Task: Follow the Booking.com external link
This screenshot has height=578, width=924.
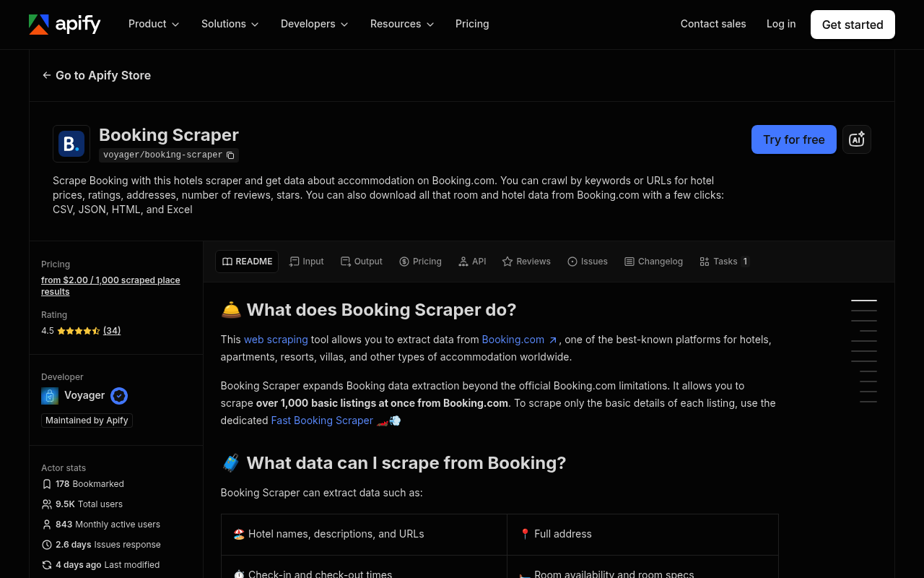Action: click(x=520, y=340)
